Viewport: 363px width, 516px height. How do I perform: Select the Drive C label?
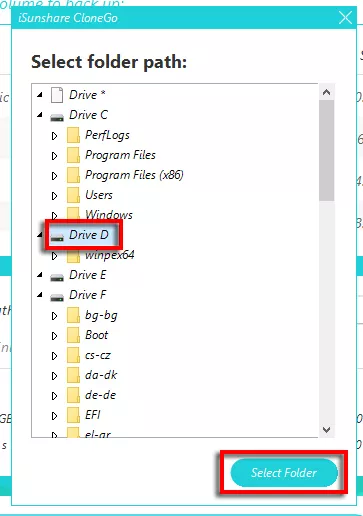pyautogui.click(x=88, y=115)
